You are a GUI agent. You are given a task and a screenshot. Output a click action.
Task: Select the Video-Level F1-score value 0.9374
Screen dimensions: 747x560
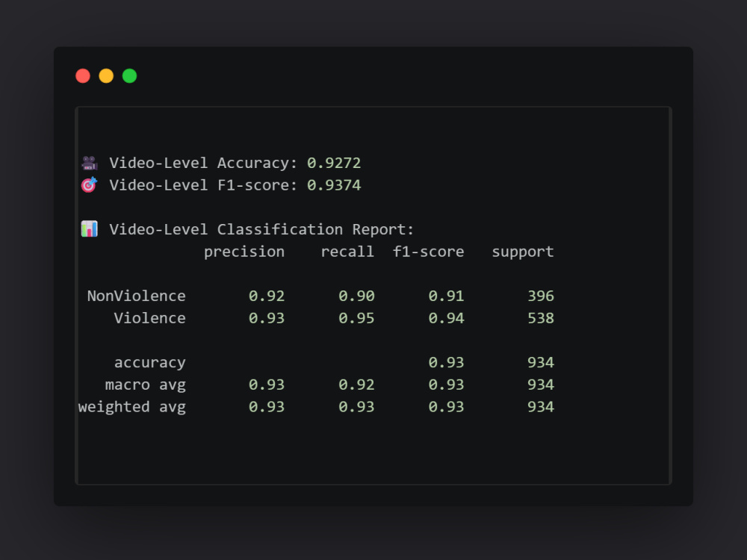[x=334, y=184]
